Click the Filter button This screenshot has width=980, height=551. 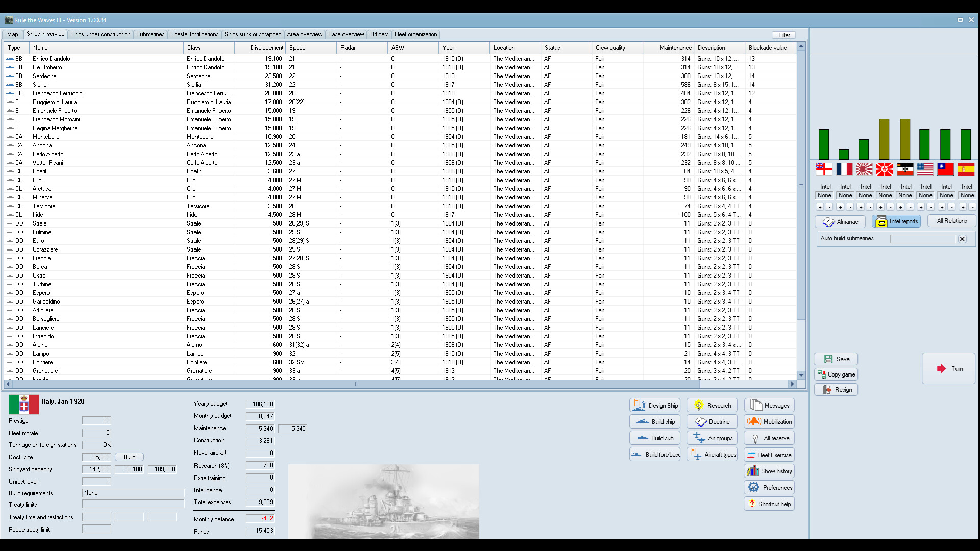pos(784,35)
